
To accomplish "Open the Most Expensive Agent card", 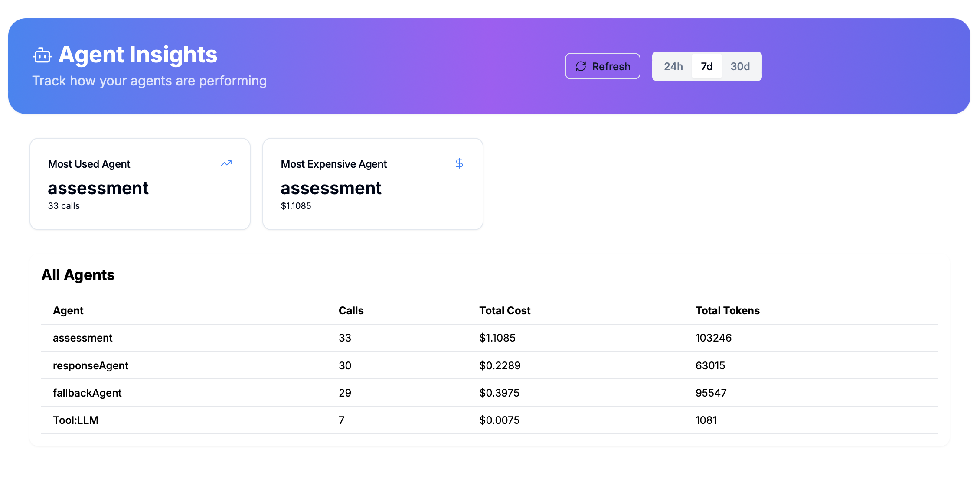I will [x=372, y=184].
